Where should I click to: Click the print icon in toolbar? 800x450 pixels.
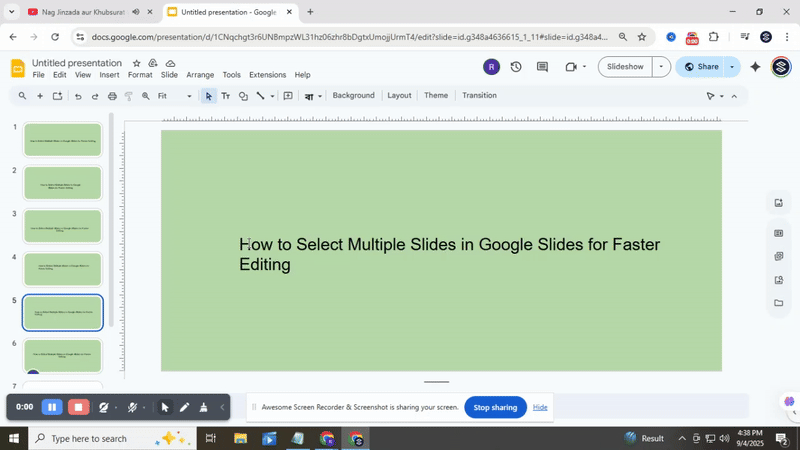tap(112, 96)
